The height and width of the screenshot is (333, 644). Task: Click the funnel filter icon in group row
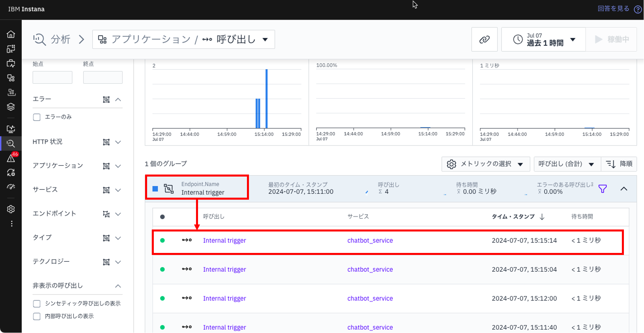(602, 189)
